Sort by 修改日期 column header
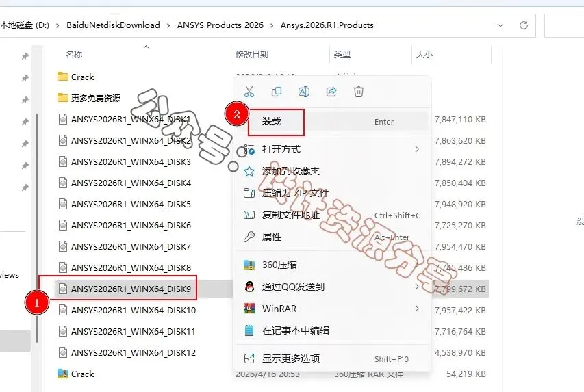This screenshot has width=584, height=392. click(x=252, y=54)
